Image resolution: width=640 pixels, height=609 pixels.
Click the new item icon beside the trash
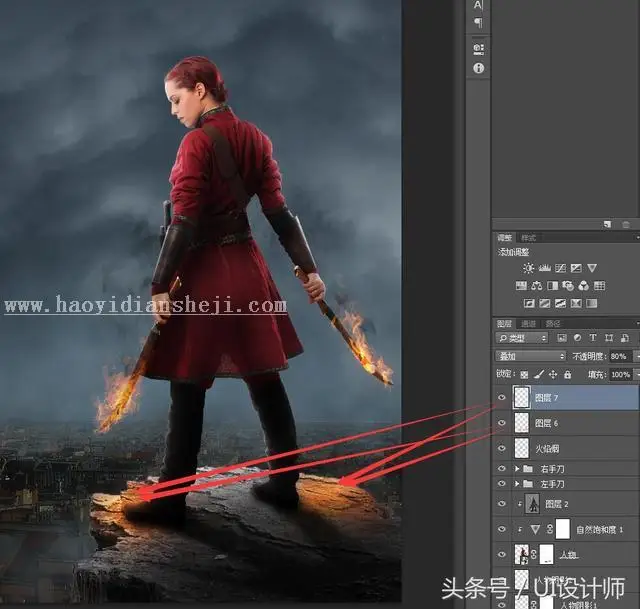tap(607, 224)
